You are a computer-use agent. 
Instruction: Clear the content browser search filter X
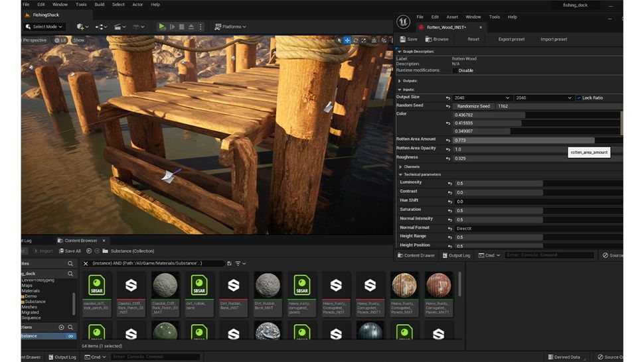[x=85, y=264]
